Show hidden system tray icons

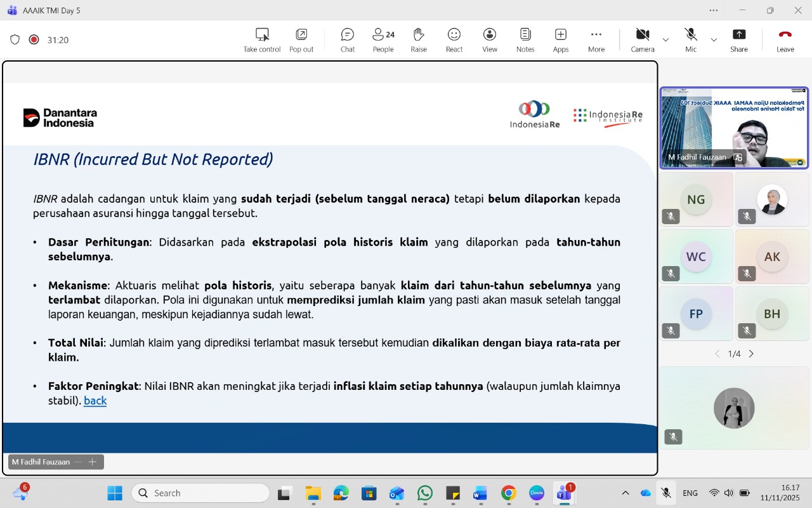625,493
